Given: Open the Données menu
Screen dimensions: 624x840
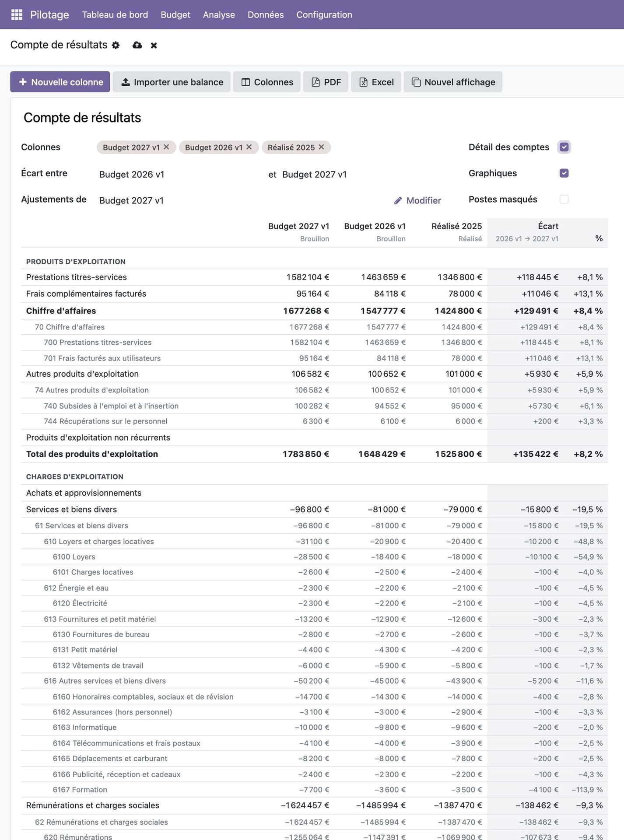Looking at the screenshot, I should pos(266,14).
